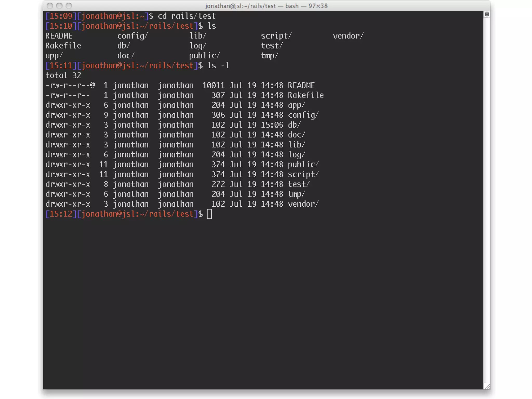This screenshot has height=399, width=532.
Task: Click the vertical scrollbar track
Action: (x=487, y=198)
